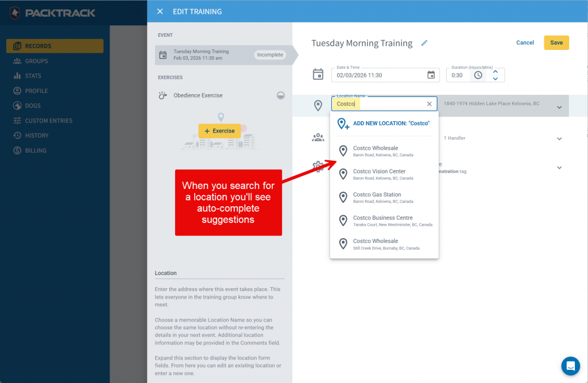Viewport: 588px width, 383px height.
Task: Expand the settings section chevron
Action: point(559,168)
